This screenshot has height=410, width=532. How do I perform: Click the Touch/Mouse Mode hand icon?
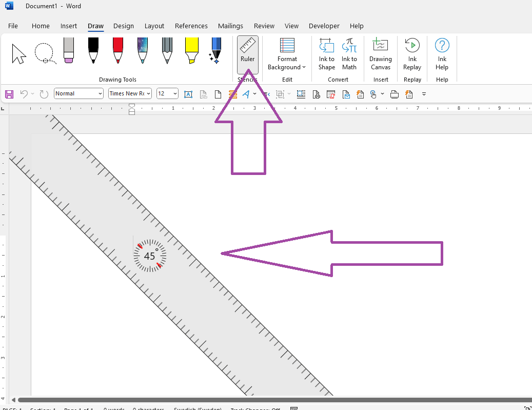(x=373, y=94)
